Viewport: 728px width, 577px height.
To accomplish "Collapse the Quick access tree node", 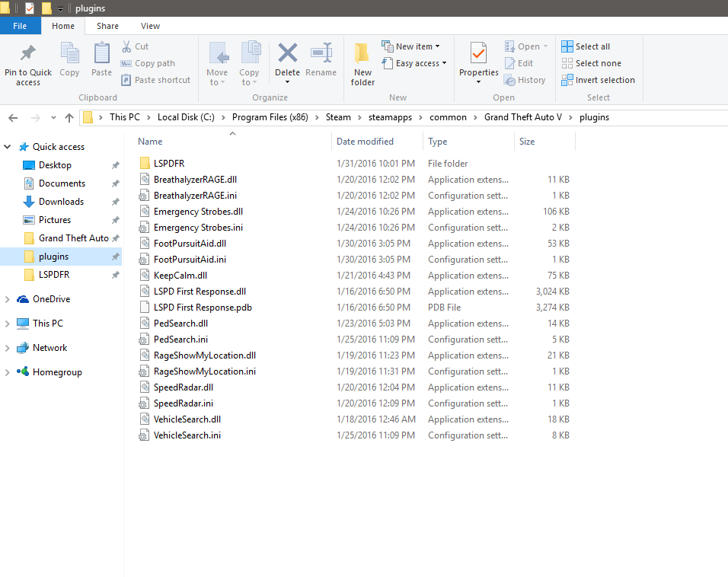I will 8,147.
